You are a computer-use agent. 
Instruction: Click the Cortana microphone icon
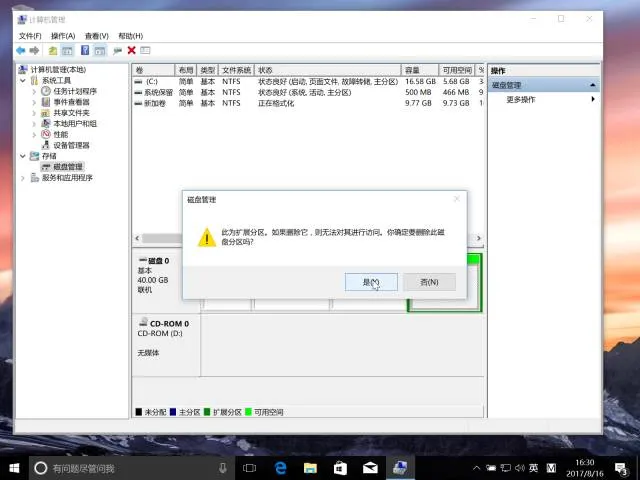tap(222, 468)
